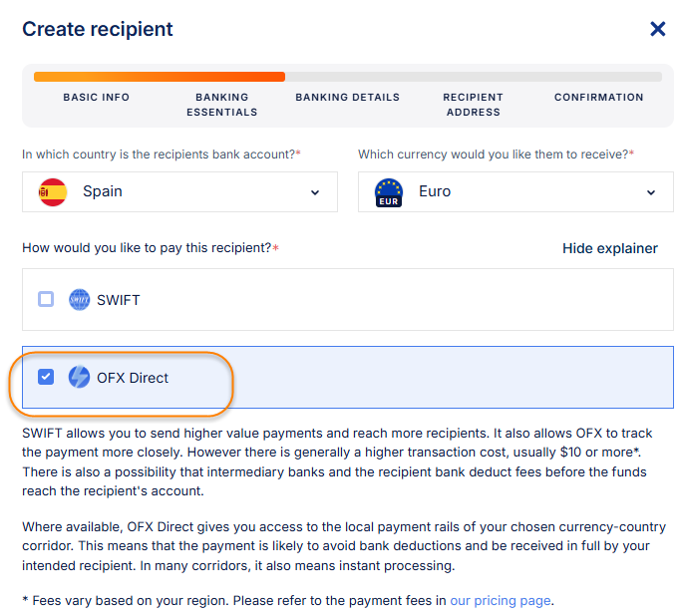Viewport: 682px width, 616px height.
Task: Enable the SWIFT payment checkbox
Action: (x=46, y=299)
